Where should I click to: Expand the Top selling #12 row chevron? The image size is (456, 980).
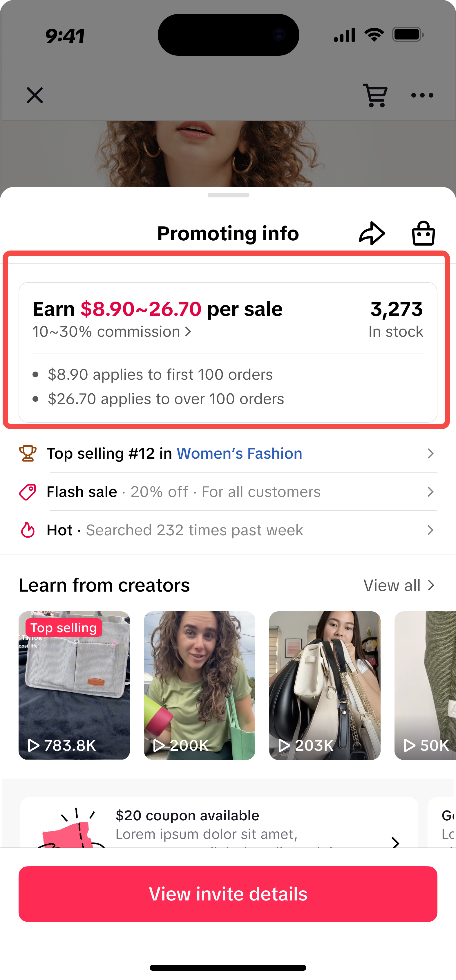pos(430,453)
